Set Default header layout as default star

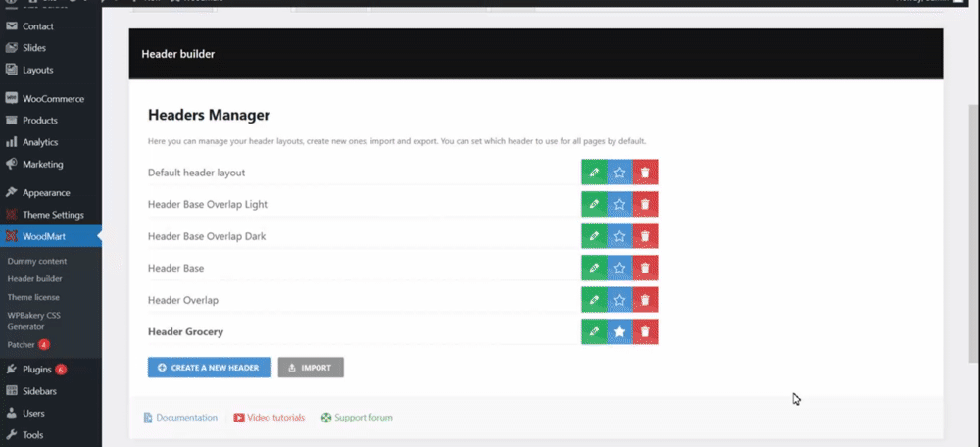point(619,172)
